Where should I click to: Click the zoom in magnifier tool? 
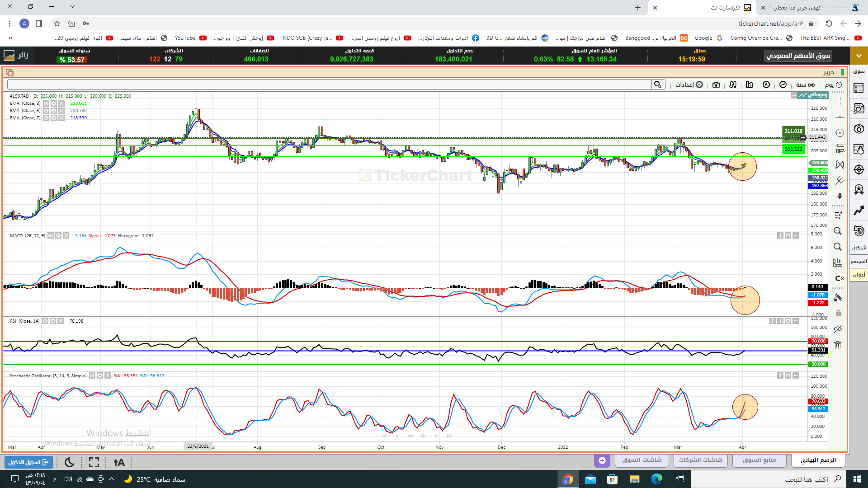[x=838, y=231]
